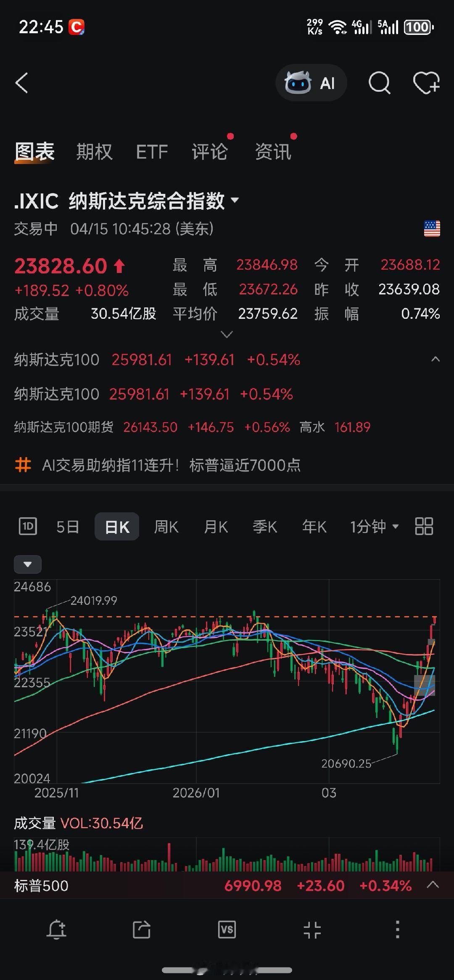Viewport: 454px width, 980px height.
Task: Expand more quote details chevron
Action: (x=227, y=335)
